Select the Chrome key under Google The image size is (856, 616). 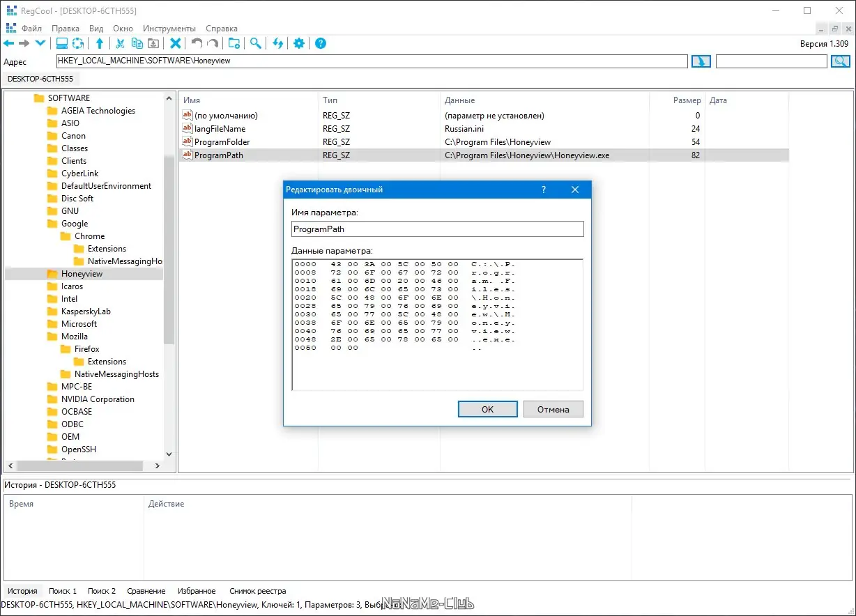89,236
